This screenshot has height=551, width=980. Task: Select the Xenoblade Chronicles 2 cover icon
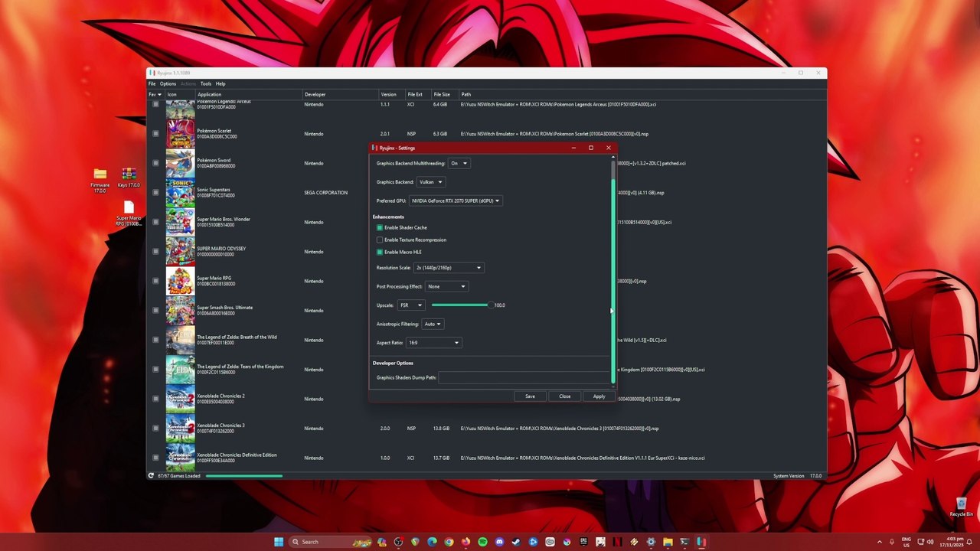click(x=180, y=399)
